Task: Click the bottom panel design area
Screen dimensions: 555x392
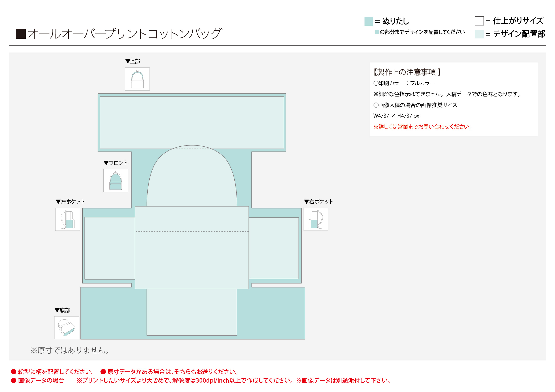Action: click(x=192, y=312)
